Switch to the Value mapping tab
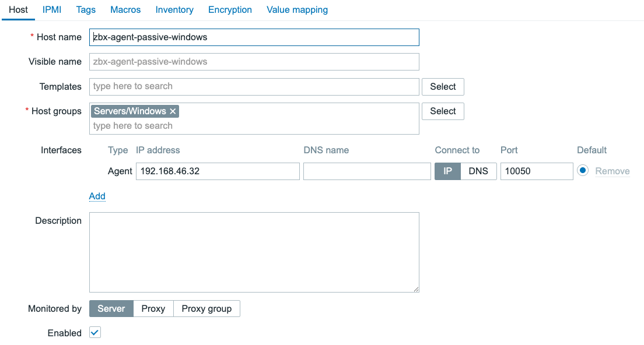The width and height of the screenshot is (644, 345). pos(297,9)
